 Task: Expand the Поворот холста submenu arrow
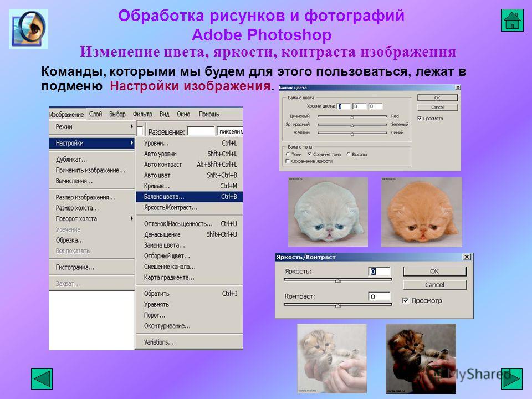point(132,218)
